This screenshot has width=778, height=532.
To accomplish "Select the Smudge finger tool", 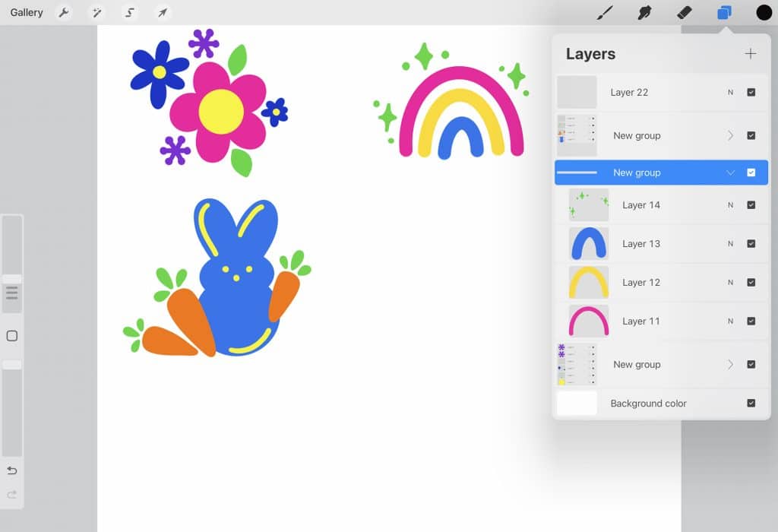I will pyautogui.click(x=644, y=12).
